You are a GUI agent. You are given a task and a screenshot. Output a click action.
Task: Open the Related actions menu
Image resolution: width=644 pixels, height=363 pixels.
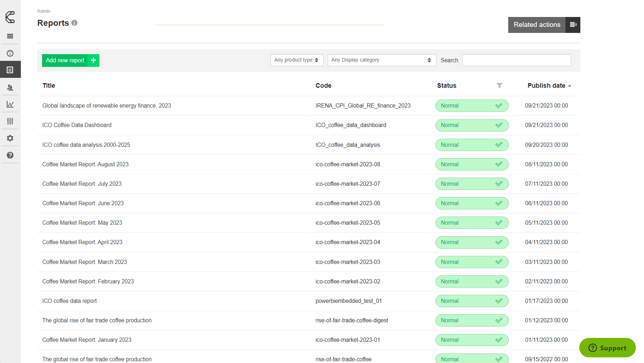[x=544, y=25]
